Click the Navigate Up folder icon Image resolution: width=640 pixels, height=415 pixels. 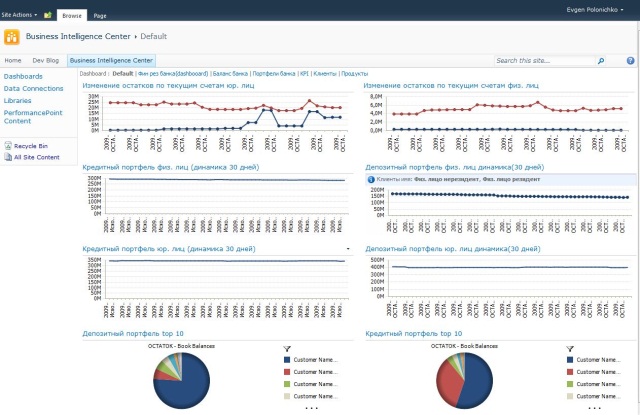47,16
